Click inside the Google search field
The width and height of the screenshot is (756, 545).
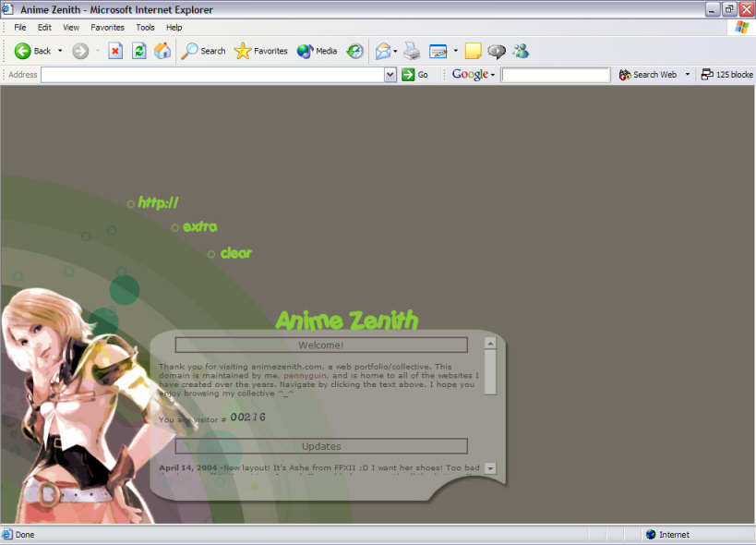pyautogui.click(x=555, y=75)
